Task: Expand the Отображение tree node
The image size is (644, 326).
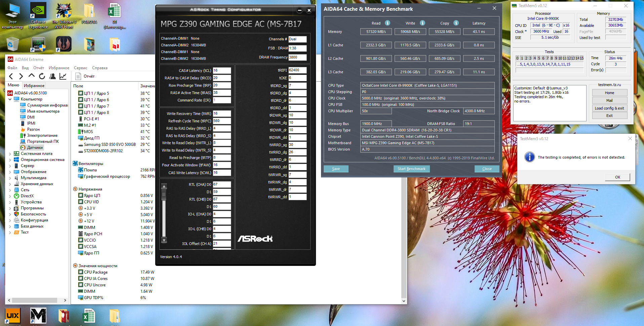Action: coord(10,172)
